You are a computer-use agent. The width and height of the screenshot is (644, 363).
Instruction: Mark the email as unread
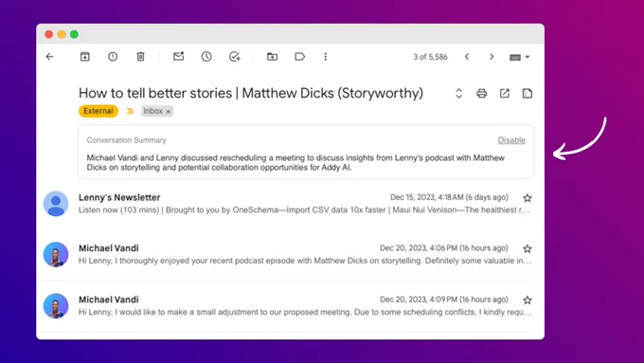179,56
